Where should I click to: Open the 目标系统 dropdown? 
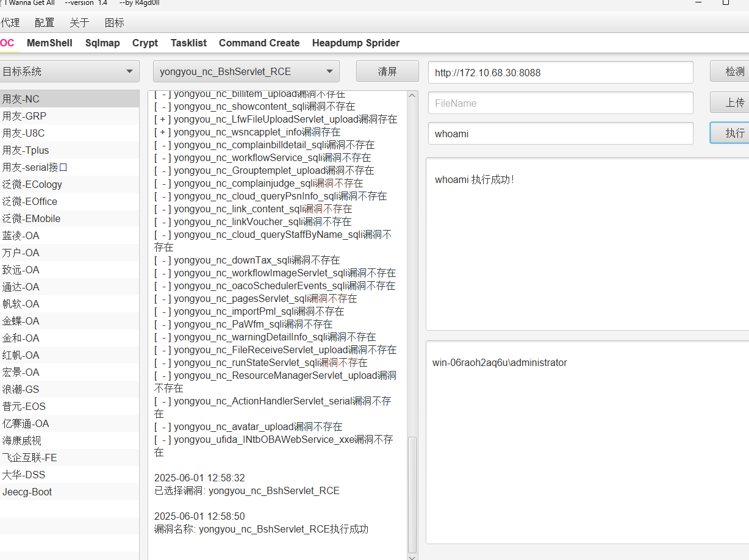tap(68, 71)
